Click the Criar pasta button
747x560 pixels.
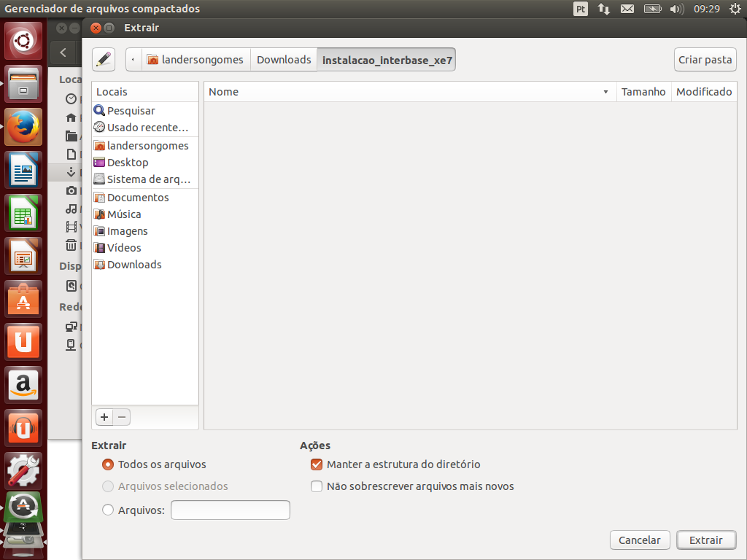[x=705, y=60]
